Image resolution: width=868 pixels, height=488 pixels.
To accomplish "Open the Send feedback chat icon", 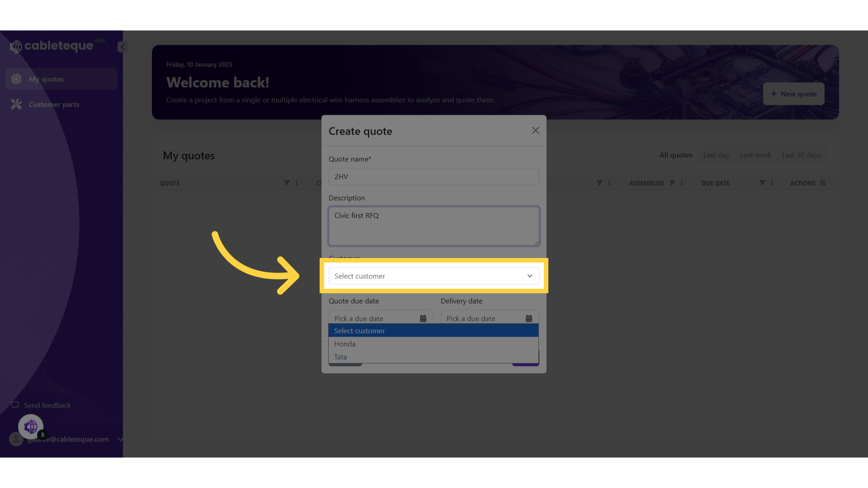I will [x=15, y=405].
